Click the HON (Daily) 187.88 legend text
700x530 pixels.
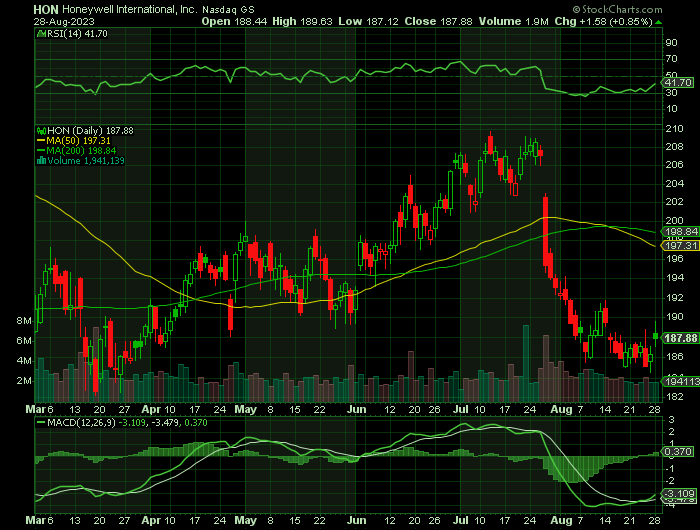click(x=90, y=131)
